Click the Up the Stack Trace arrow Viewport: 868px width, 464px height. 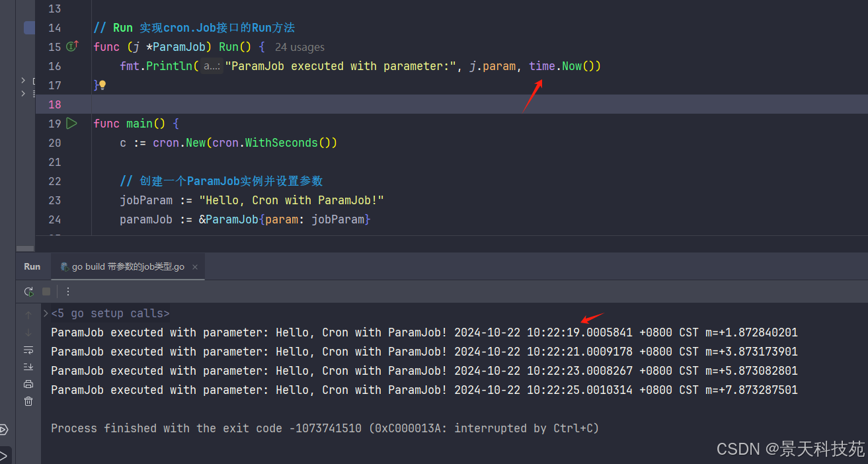(28, 315)
